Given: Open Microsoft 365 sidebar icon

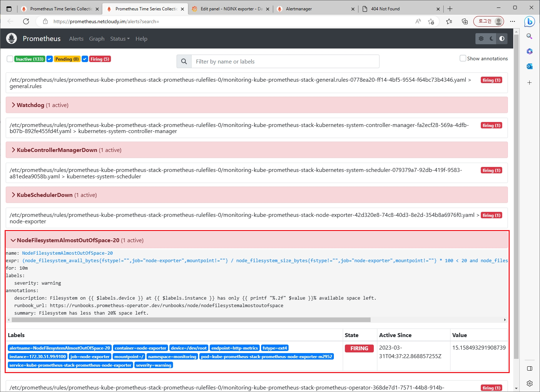Looking at the screenshot, I should (x=530, y=51).
